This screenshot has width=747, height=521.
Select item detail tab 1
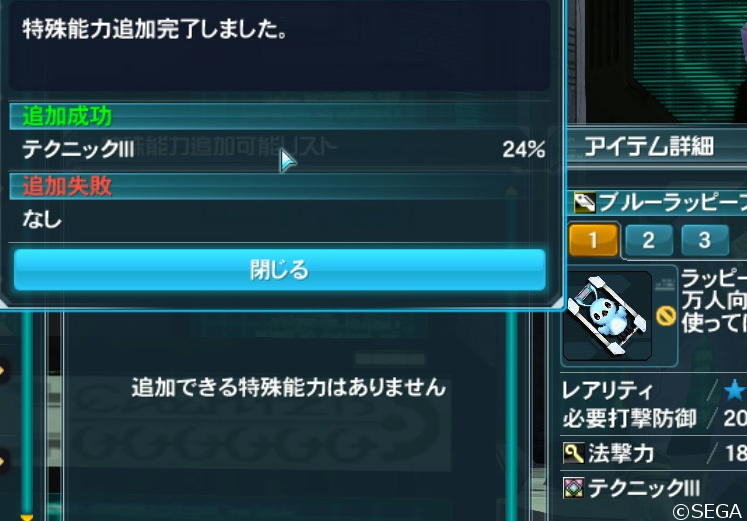(x=593, y=240)
